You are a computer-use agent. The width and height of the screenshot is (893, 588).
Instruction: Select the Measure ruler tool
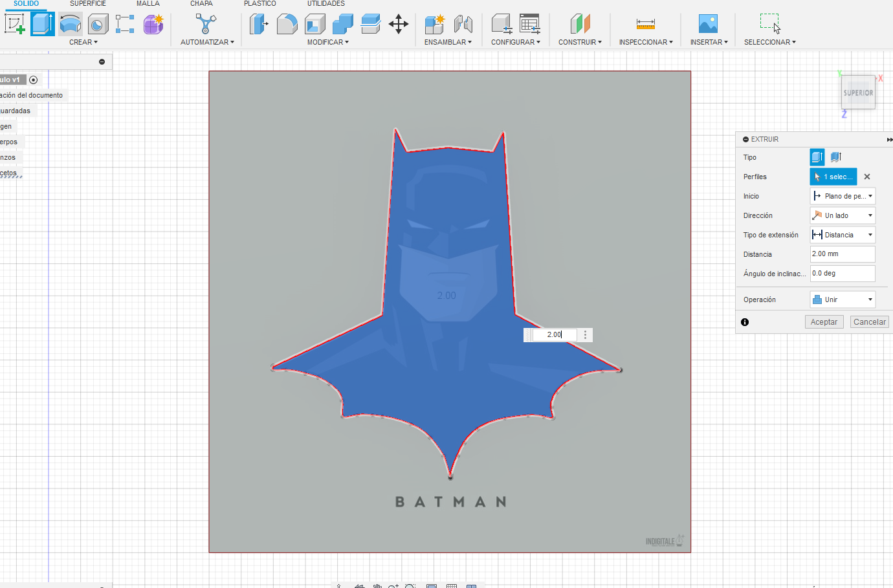[646, 24]
